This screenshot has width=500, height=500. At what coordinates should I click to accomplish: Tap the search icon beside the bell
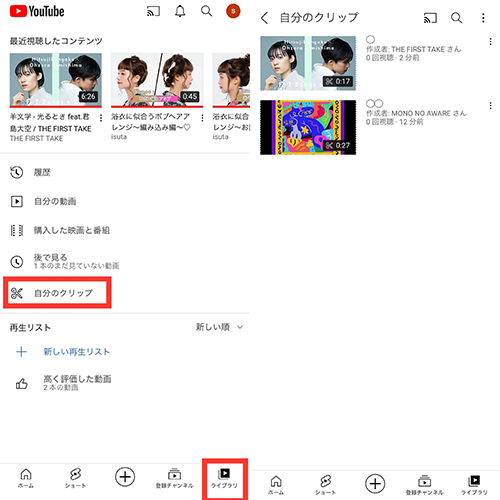[x=207, y=11]
